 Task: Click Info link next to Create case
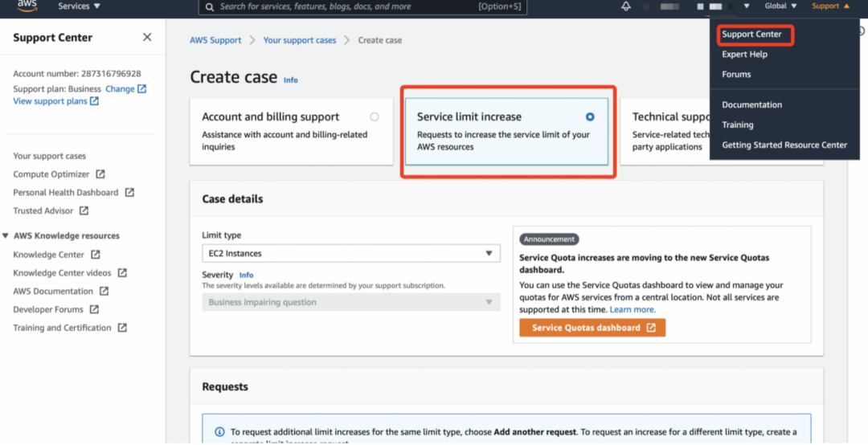point(291,80)
